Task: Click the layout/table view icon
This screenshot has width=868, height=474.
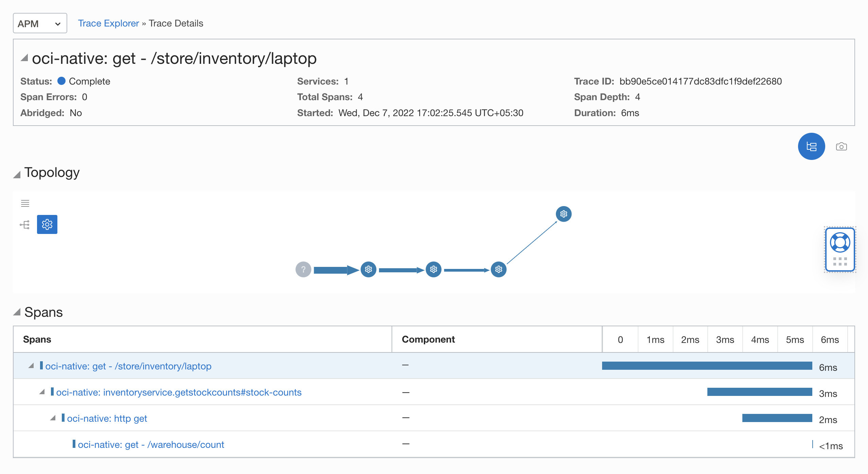Action: (x=812, y=147)
